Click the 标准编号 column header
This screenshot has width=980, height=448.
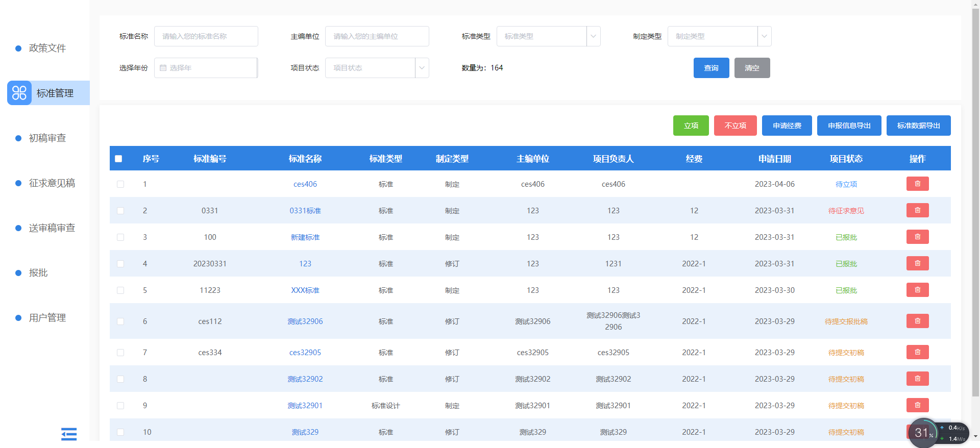(210, 159)
